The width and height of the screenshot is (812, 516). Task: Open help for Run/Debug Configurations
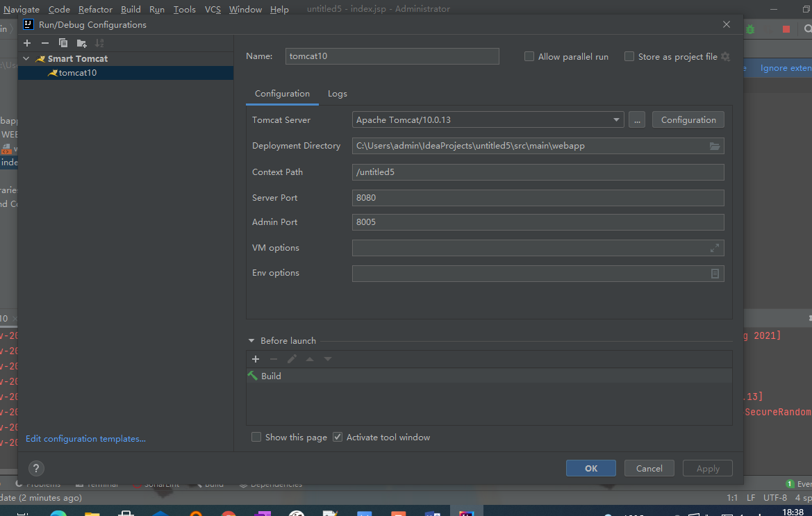35,468
